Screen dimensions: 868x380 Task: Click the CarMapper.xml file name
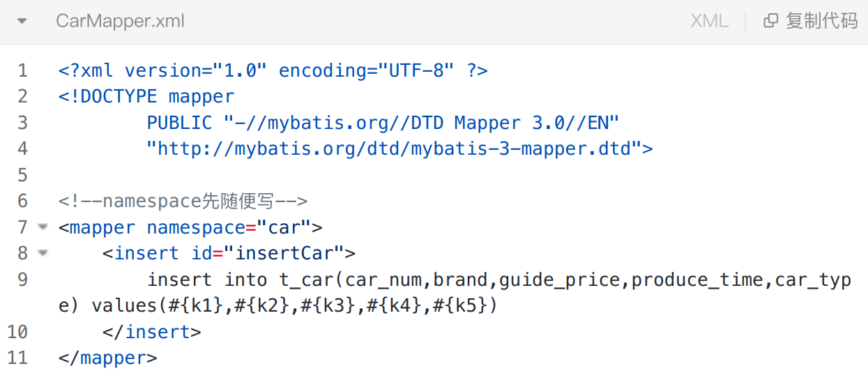click(120, 21)
